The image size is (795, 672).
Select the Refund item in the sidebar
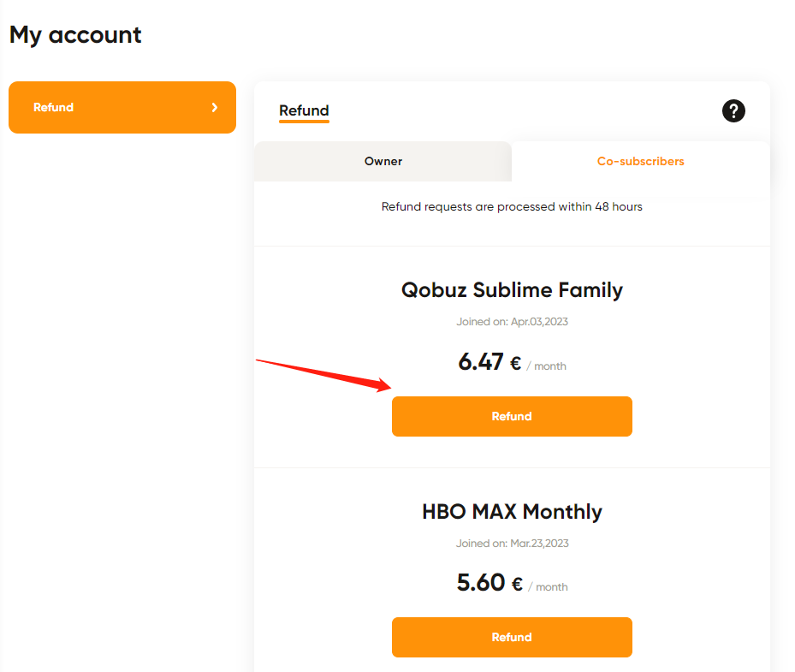coord(122,108)
